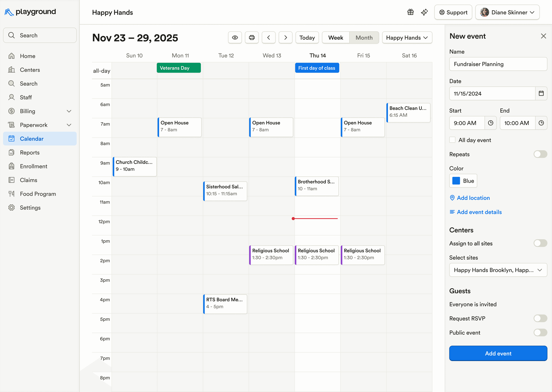Click the clock icon beside Start time

point(491,123)
